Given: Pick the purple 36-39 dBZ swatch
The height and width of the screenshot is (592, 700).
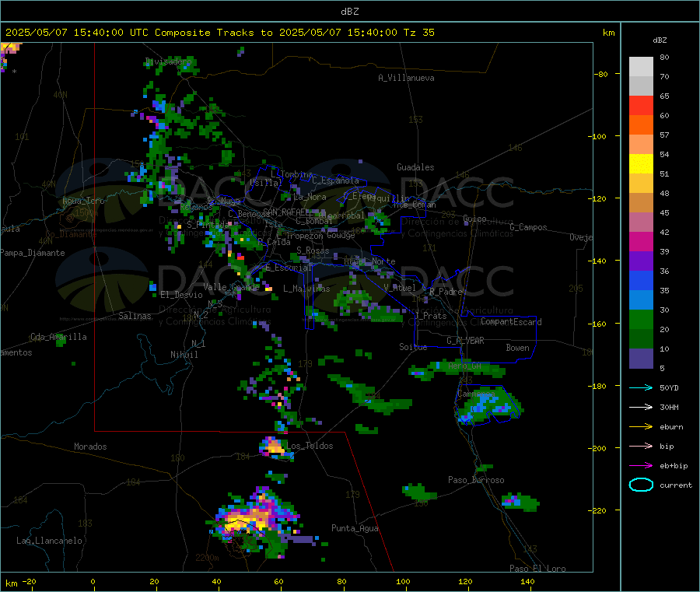Looking at the screenshot, I should point(641,261).
